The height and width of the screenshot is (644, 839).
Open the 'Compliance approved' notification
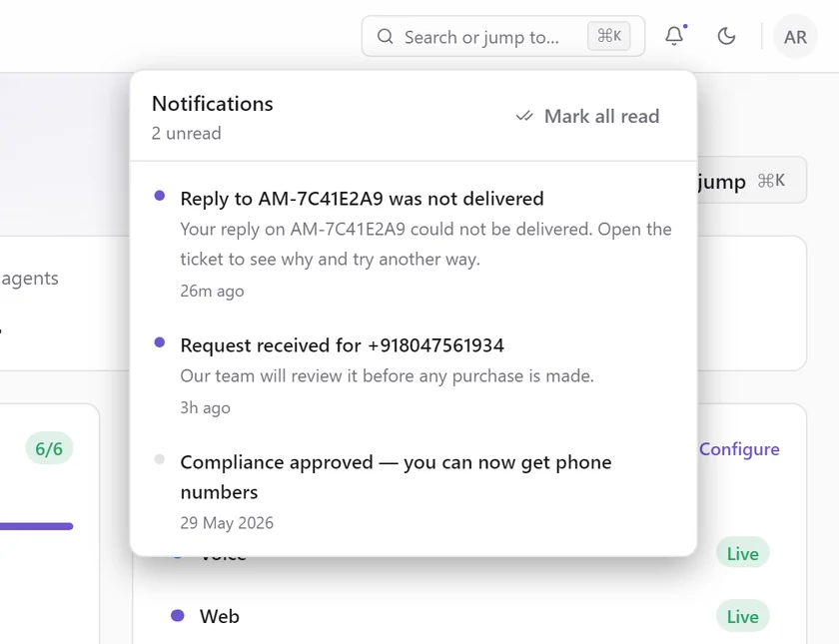point(414,491)
